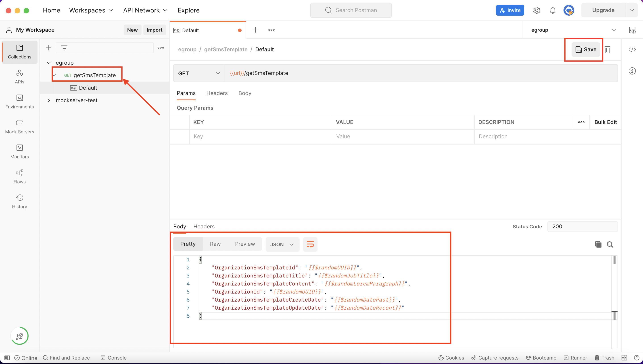Viewport: 643px width, 364px height.
Task: Save the Default example
Action: (586, 50)
